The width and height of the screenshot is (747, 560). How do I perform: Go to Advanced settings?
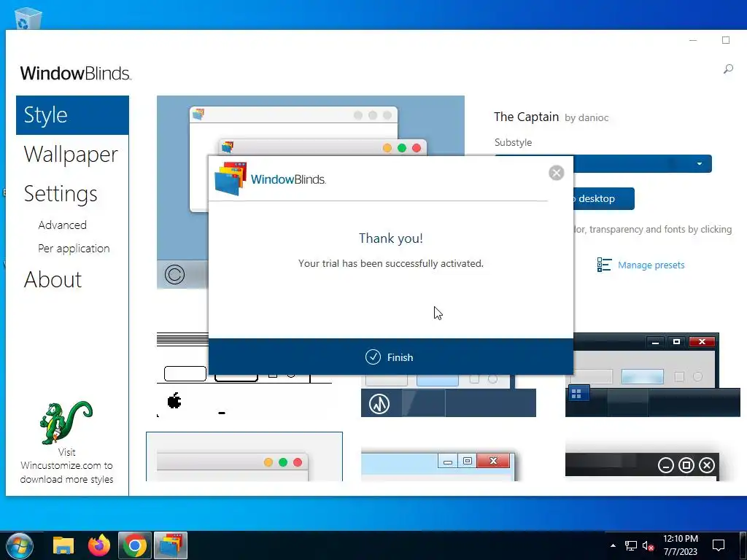[x=63, y=225]
